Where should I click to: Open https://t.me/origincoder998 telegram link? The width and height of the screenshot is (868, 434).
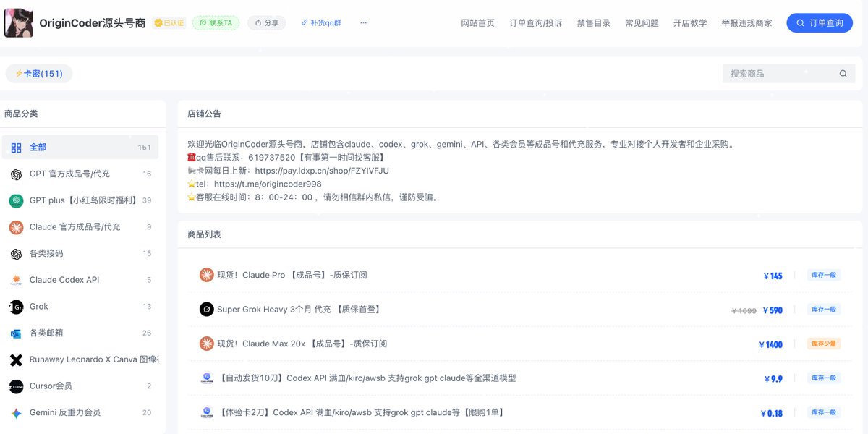pyautogui.click(x=268, y=184)
